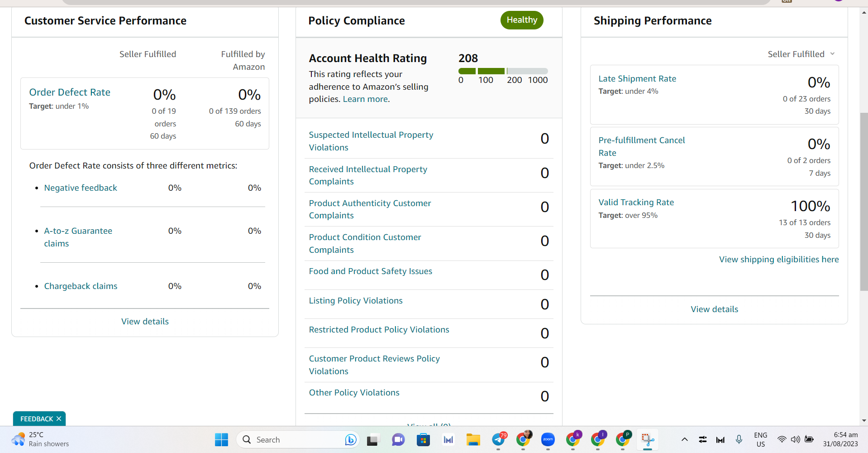868x453 pixels.
Task: Open the Windows Start menu
Action: (221, 439)
